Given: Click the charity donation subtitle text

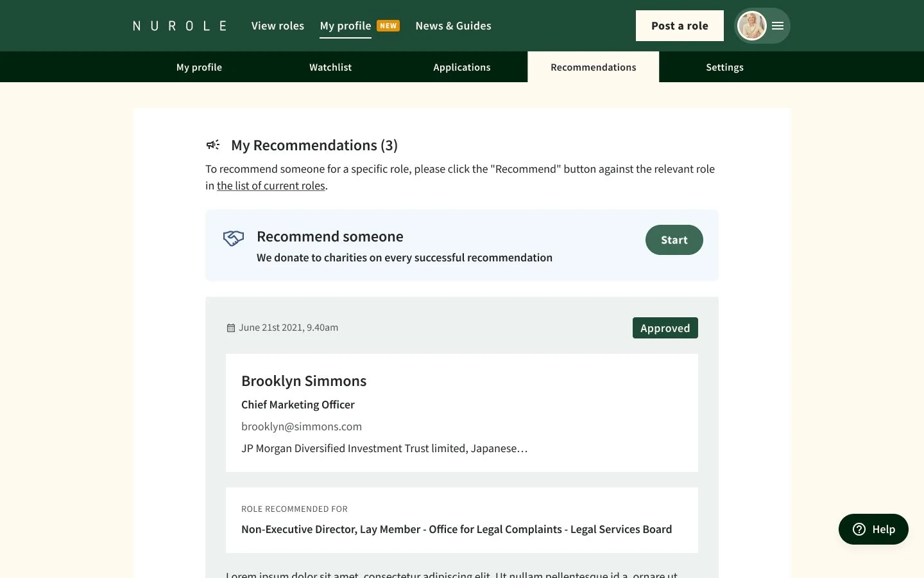Looking at the screenshot, I should (x=404, y=258).
